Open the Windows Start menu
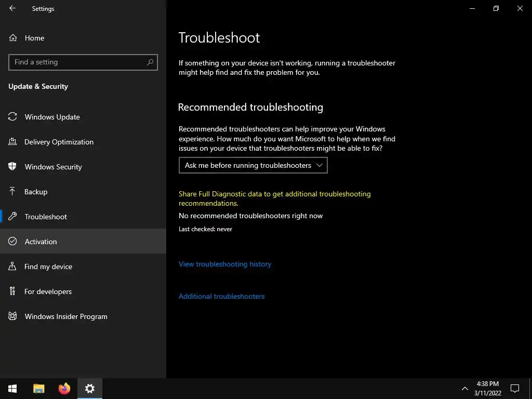 [12, 389]
